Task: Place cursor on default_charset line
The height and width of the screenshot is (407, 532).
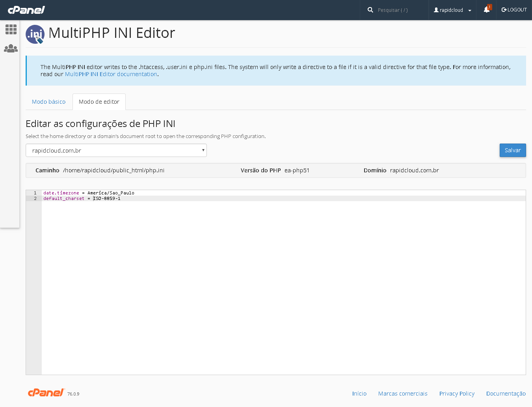Action: (82, 198)
